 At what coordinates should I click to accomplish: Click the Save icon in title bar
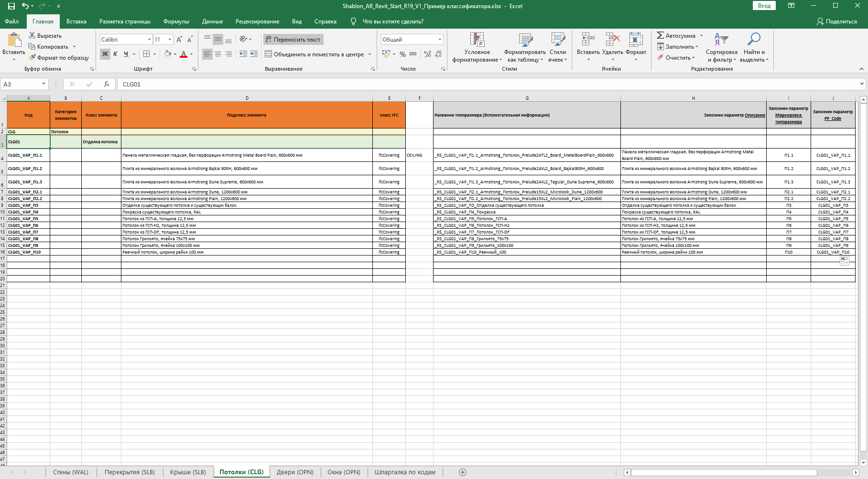click(x=11, y=6)
